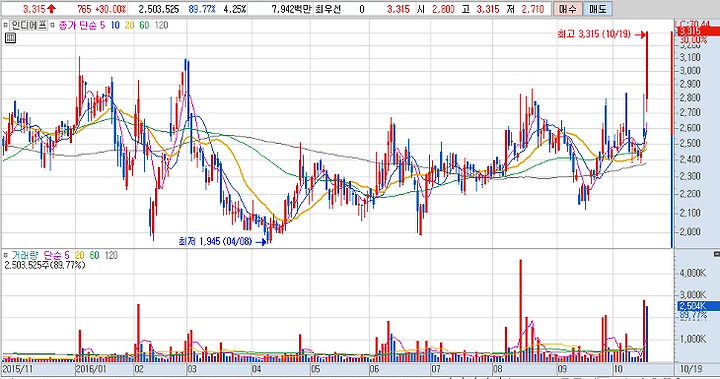Click the 4,000K volume axis label
Image resolution: width=720 pixels, height=379 pixels.
tap(692, 273)
